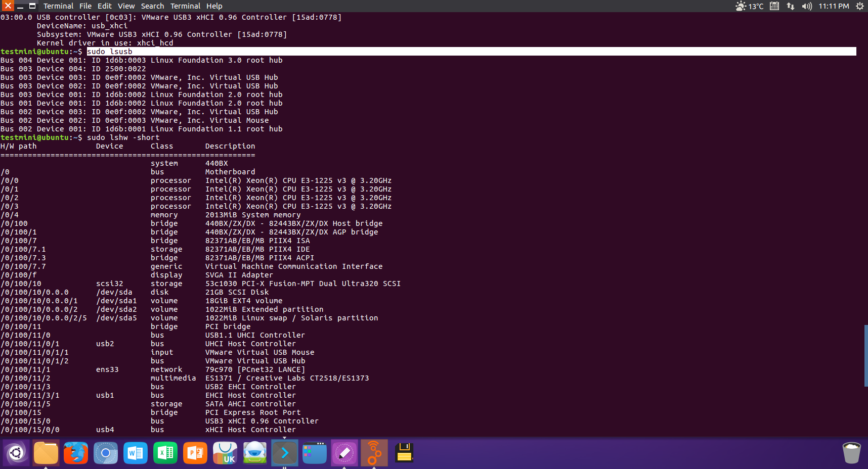Screen dimensions: 868x469
Task: Open the File menu
Action: coord(85,6)
